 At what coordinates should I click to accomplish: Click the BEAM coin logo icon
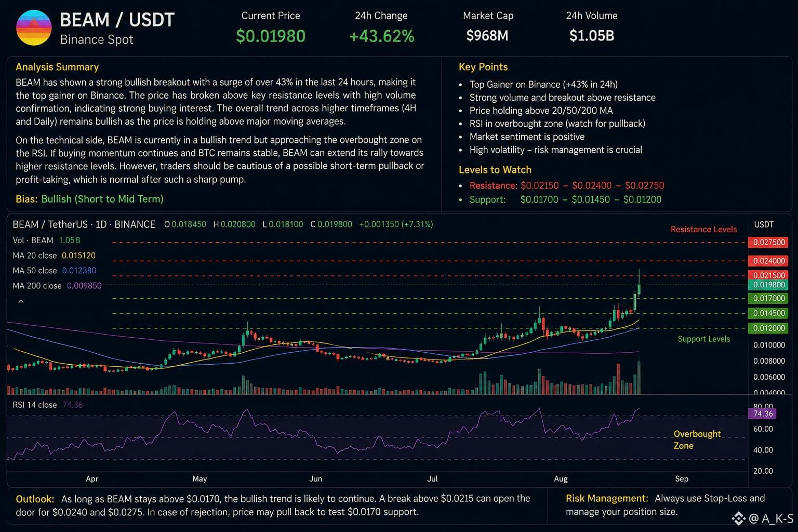[x=34, y=28]
